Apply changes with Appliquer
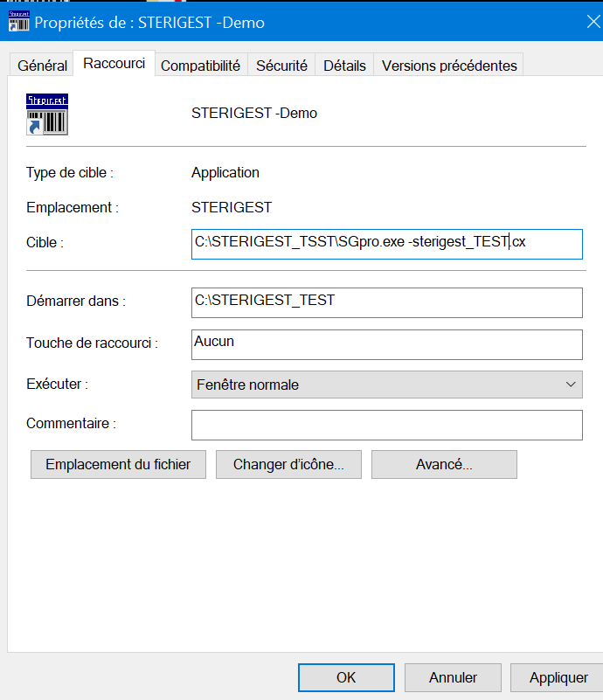The height and width of the screenshot is (700, 603). click(x=558, y=677)
